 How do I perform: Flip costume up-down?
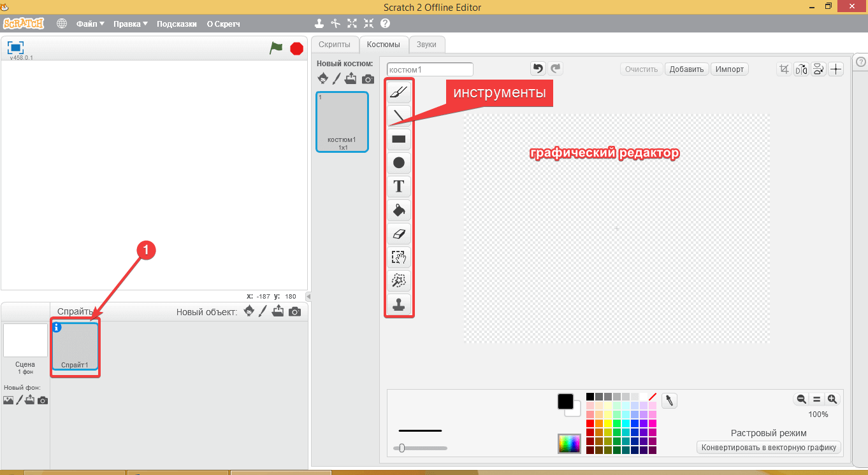click(x=818, y=69)
